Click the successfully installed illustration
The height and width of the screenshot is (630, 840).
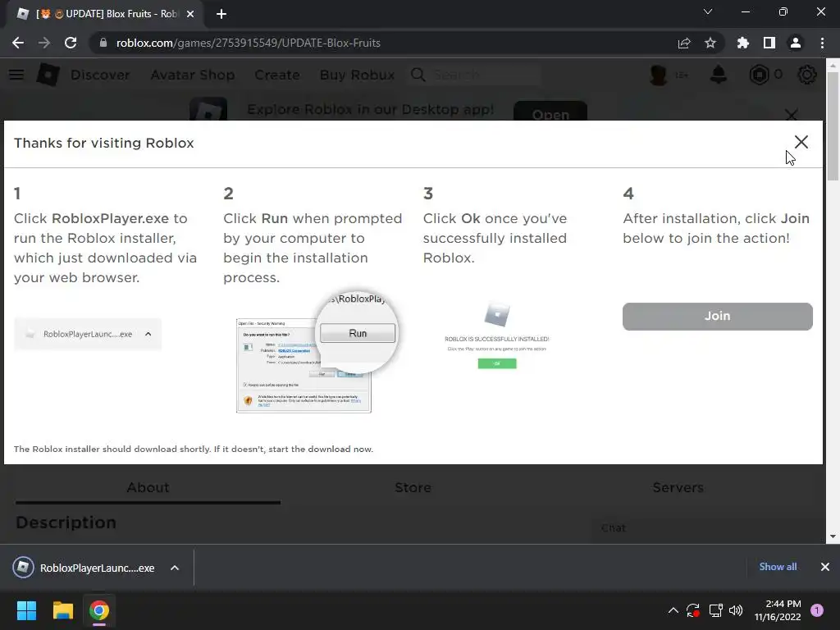point(496,335)
